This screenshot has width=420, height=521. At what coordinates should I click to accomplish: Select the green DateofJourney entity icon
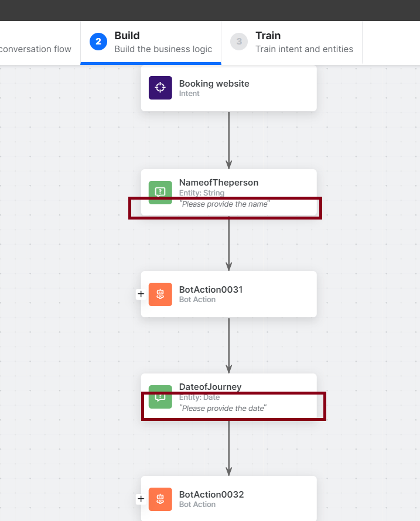160,396
